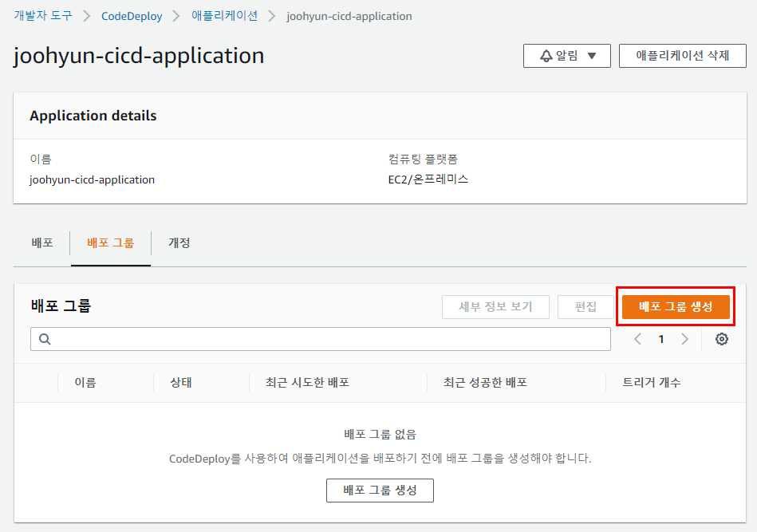
Task: Open 개발자 도구 breadcrumb link
Action: (x=43, y=15)
